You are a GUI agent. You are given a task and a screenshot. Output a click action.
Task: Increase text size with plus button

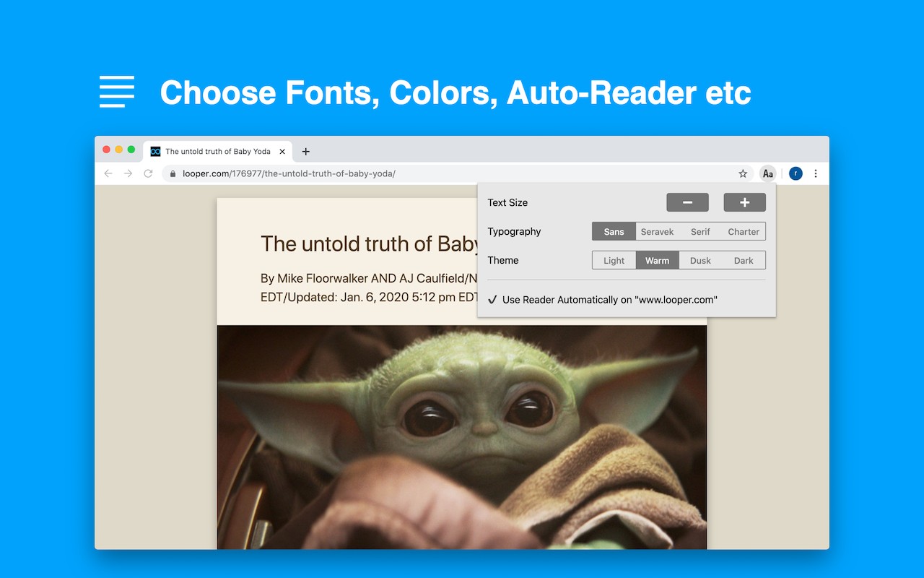(x=745, y=202)
